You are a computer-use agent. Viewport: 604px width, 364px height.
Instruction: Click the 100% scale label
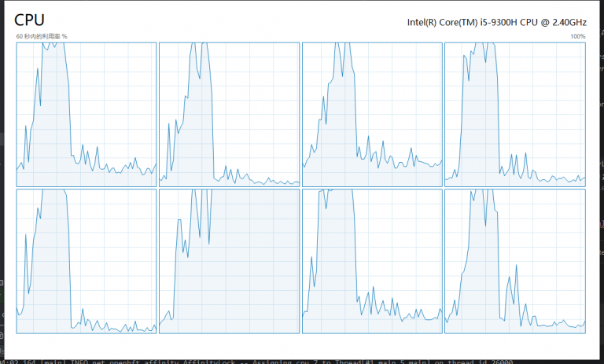[578, 36]
